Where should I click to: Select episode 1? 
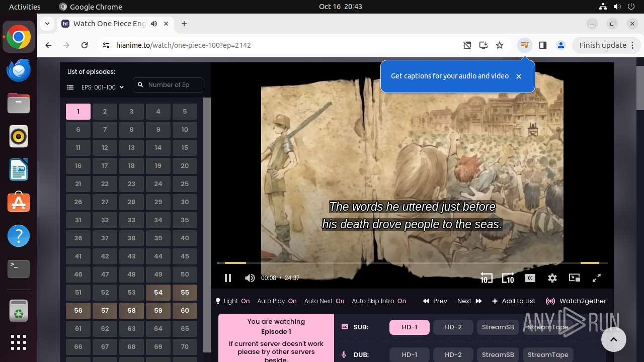click(78, 112)
